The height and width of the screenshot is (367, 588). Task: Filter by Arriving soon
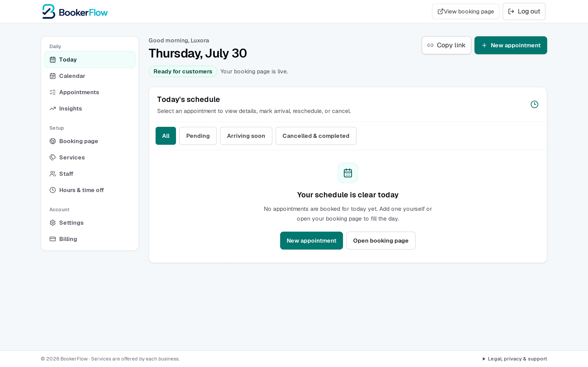click(246, 136)
